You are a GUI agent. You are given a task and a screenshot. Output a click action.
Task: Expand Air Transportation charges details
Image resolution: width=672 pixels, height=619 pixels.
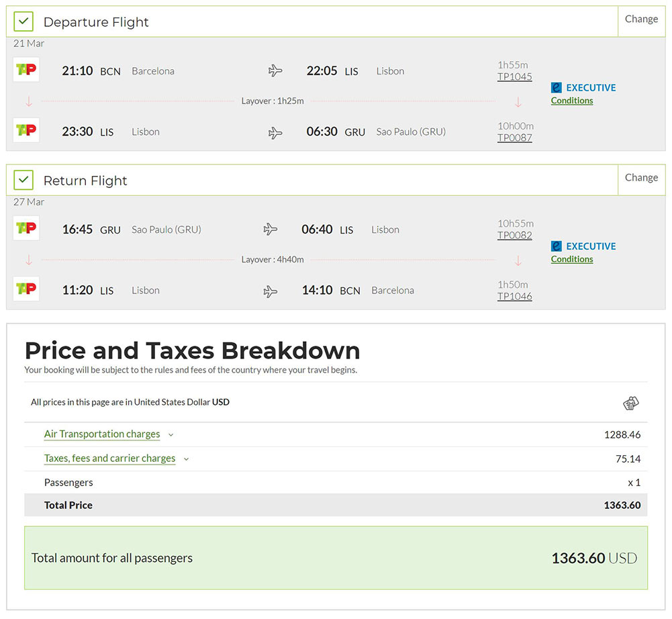tap(102, 434)
